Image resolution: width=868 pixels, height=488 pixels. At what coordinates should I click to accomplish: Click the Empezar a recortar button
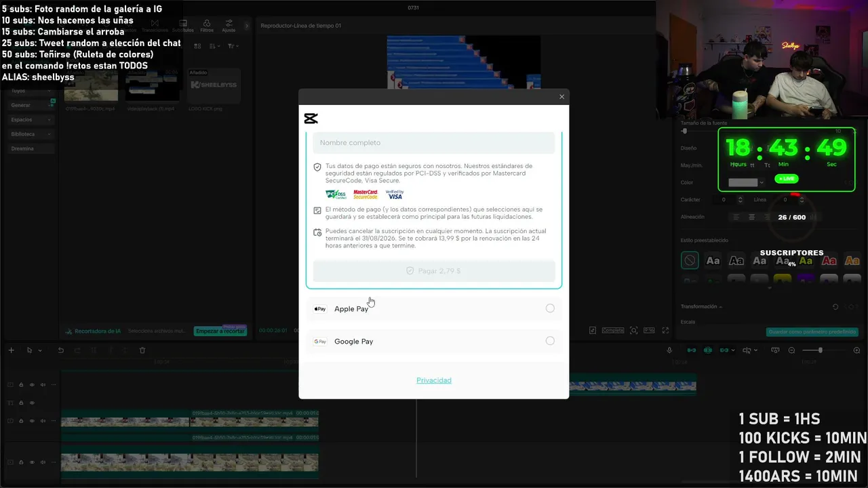pyautogui.click(x=220, y=331)
